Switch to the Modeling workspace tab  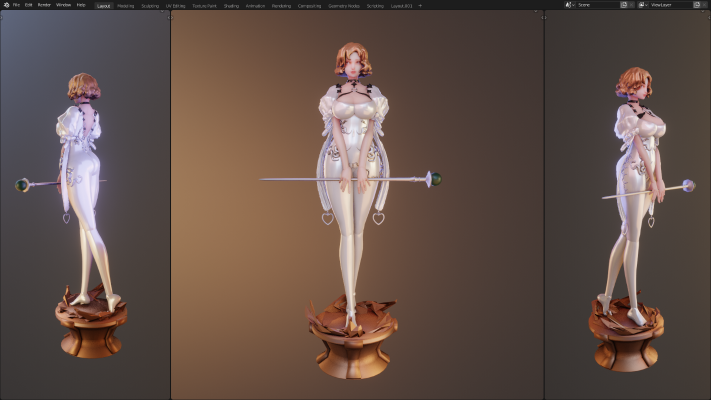[126, 5]
